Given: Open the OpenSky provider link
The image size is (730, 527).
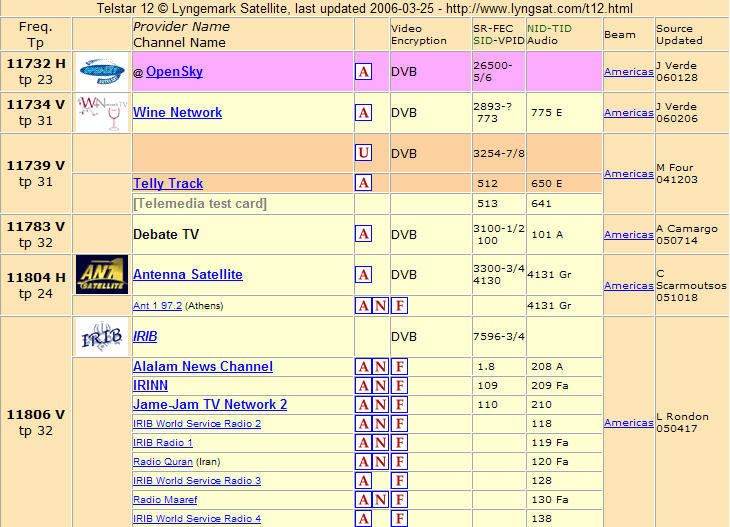Looking at the screenshot, I should point(174,71).
